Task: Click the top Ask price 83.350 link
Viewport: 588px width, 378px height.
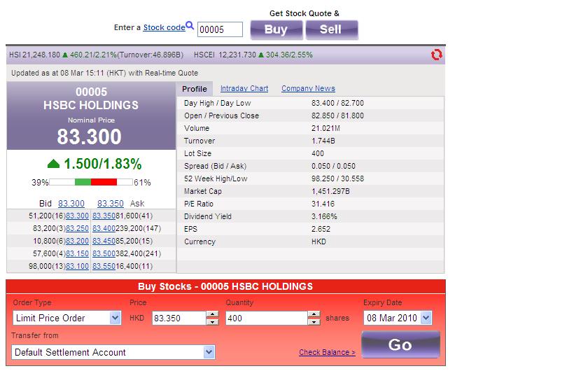Action: pos(111,203)
